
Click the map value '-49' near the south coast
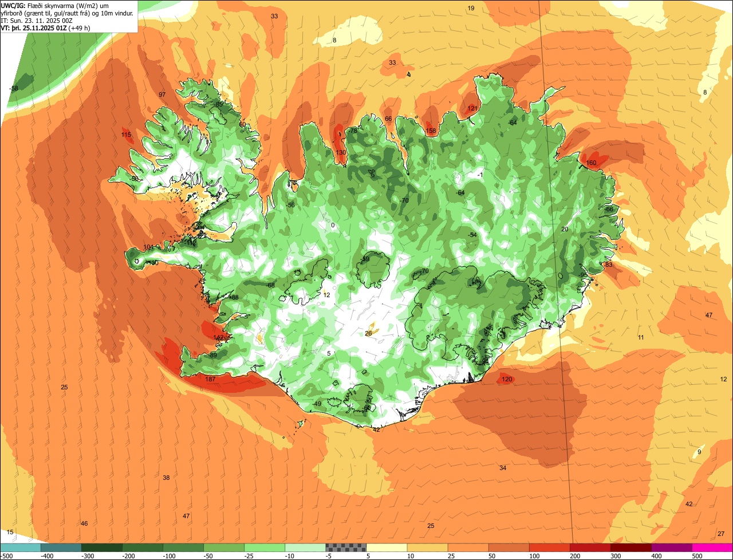(317, 404)
